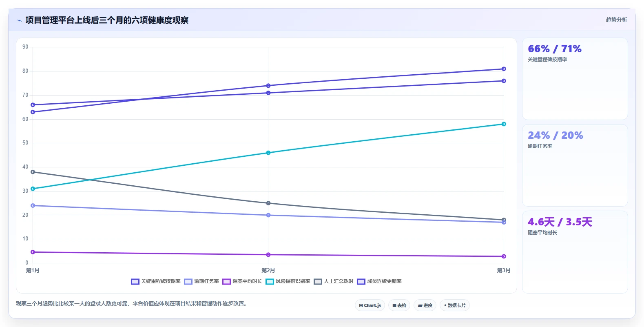Click the 90 tick on the y-axis
The image size is (644, 327).
click(x=25, y=47)
